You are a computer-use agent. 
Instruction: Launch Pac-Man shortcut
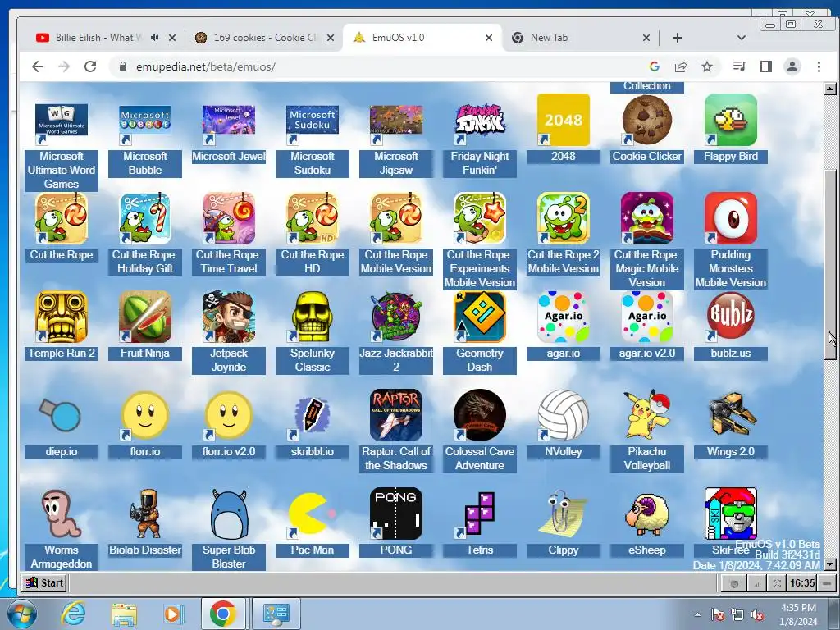pyautogui.click(x=313, y=514)
